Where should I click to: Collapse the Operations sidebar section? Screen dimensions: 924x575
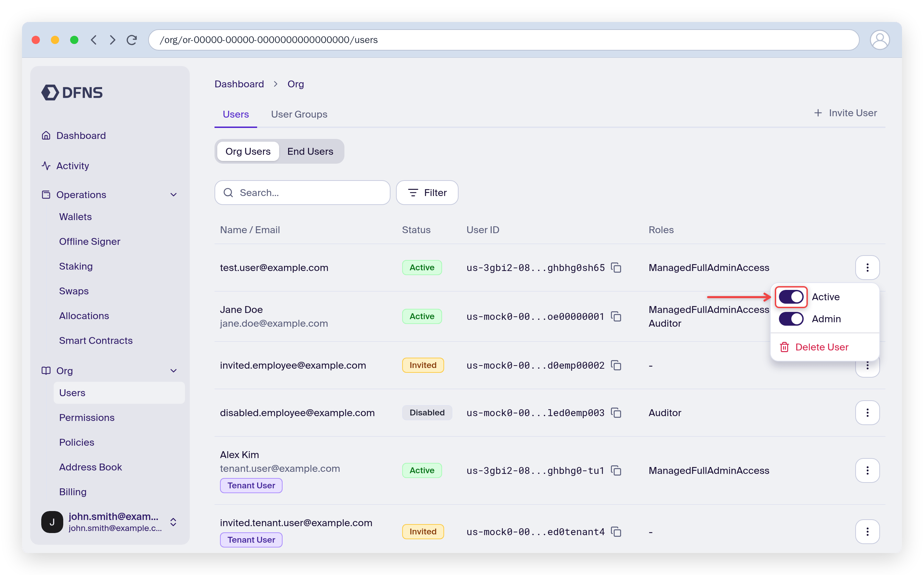point(174,195)
